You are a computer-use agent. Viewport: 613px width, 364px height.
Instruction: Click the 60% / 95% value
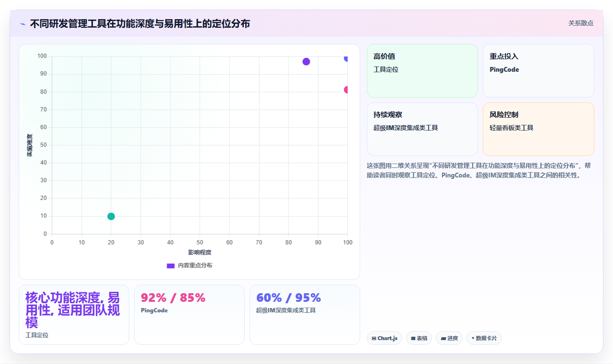click(x=288, y=298)
